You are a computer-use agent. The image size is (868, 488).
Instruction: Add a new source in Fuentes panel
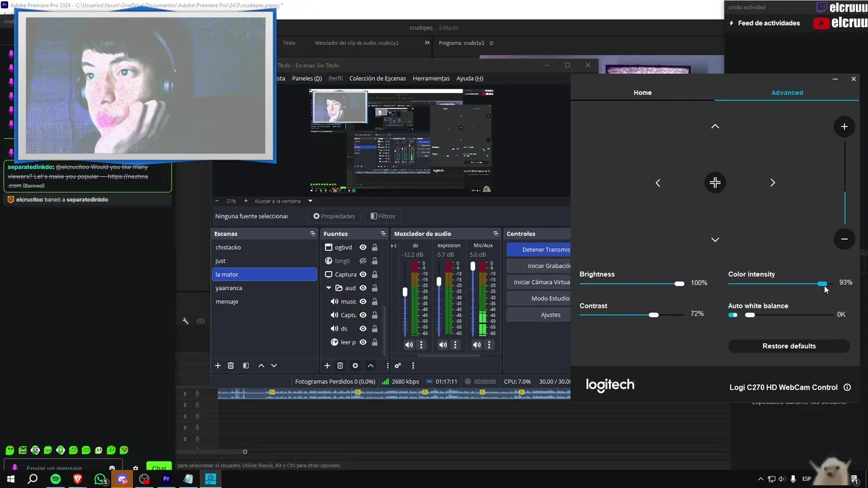coord(327,365)
